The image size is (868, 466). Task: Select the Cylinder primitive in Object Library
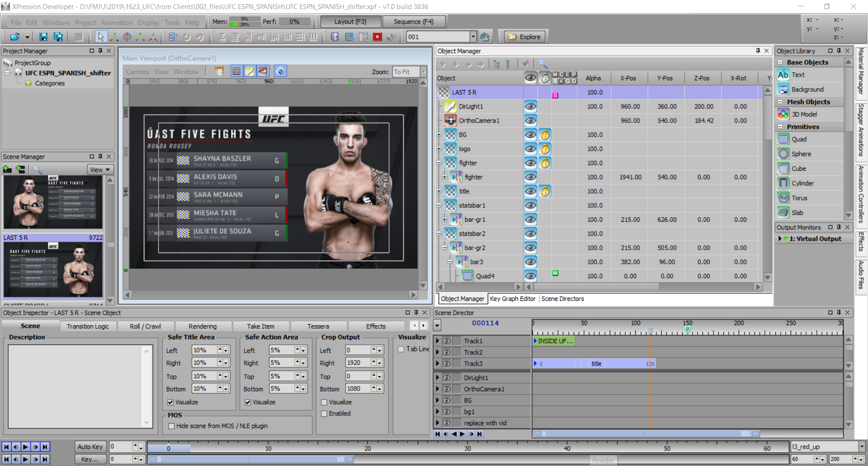[x=802, y=183]
